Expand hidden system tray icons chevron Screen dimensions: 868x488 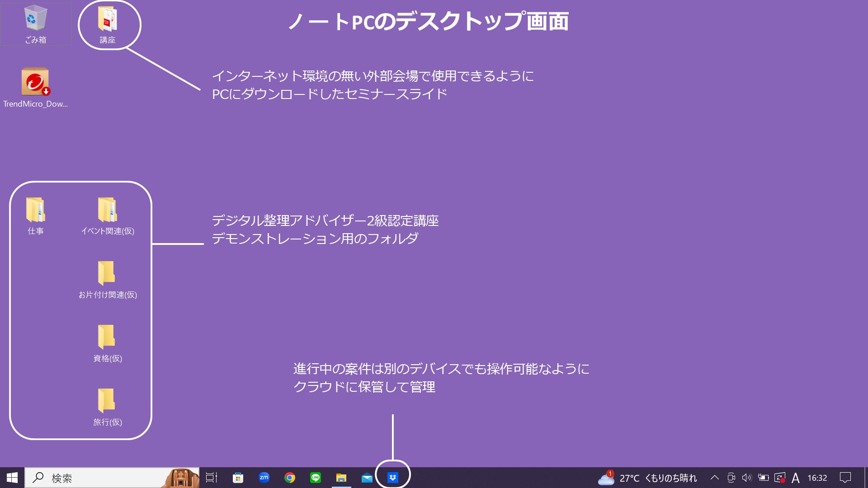[715, 478]
